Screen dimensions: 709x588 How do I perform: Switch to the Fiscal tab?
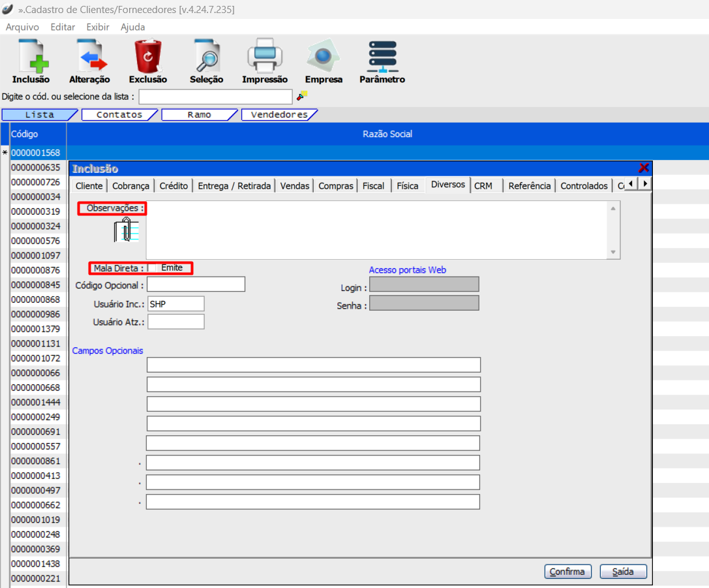pos(373,186)
